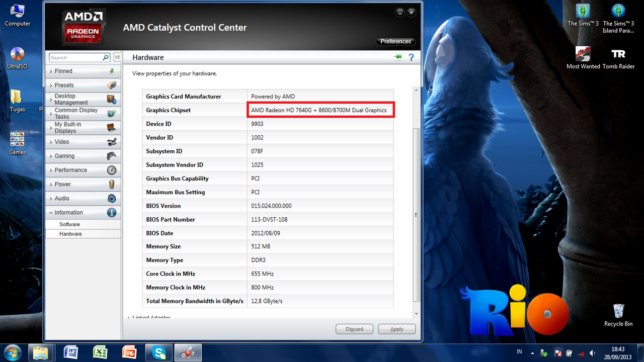Image resolution: width=644 pixels, height=362 pixels.
Task: Click the Video camera icon
Action: [x=112, y=142]
